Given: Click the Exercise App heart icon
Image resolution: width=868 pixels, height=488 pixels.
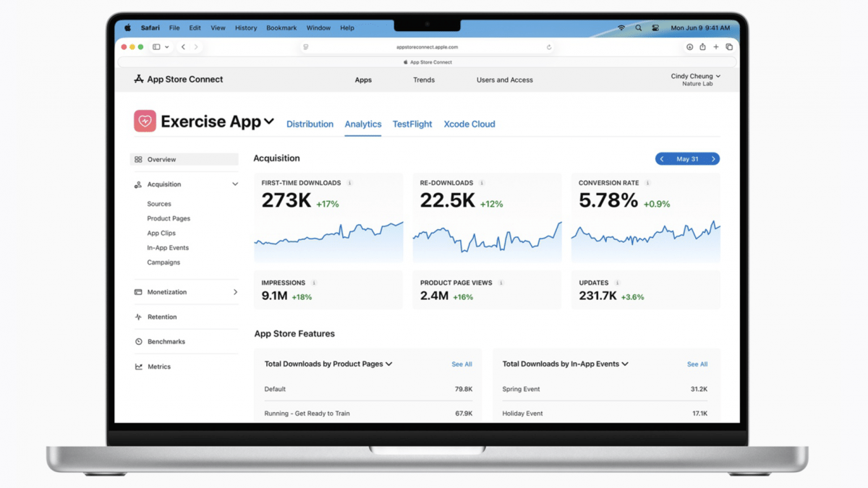Looking at the screenshot, I should (145, 121).
